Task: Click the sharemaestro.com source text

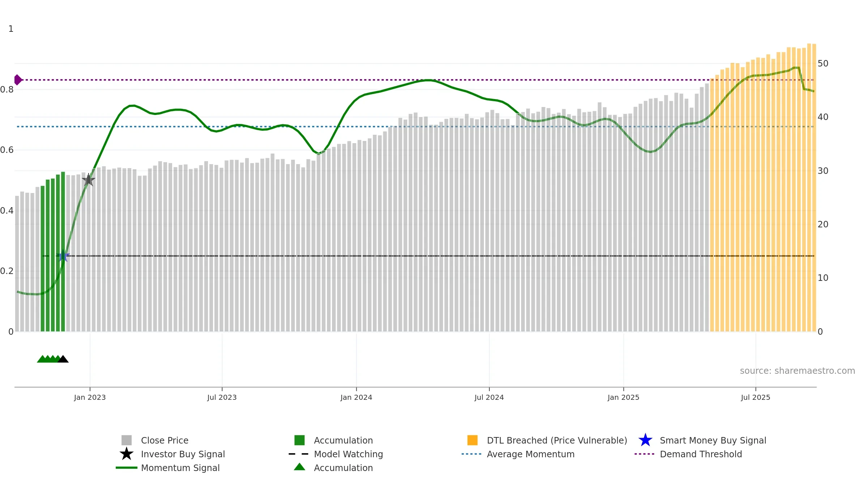Action: [797, 371]
